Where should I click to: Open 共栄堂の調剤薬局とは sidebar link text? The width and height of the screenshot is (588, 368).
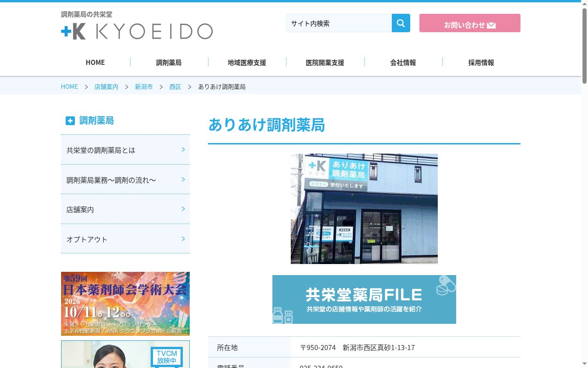(x=101, y=150)
